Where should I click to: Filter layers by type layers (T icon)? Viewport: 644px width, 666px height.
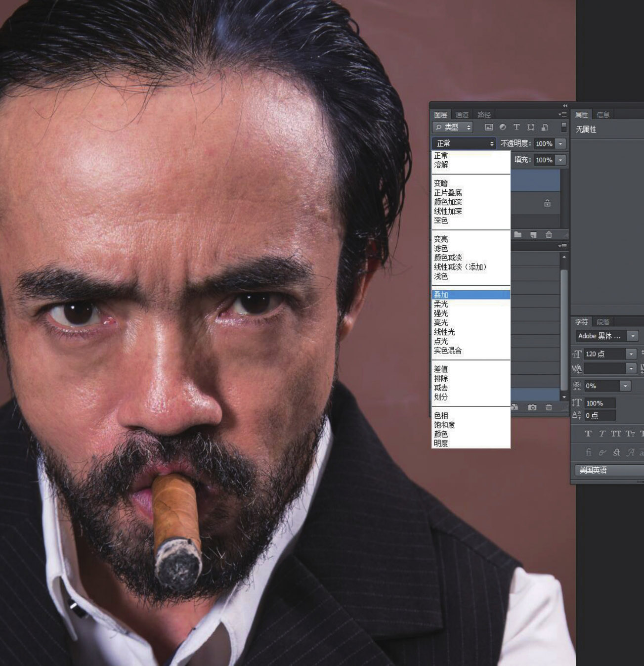(516, 127)
